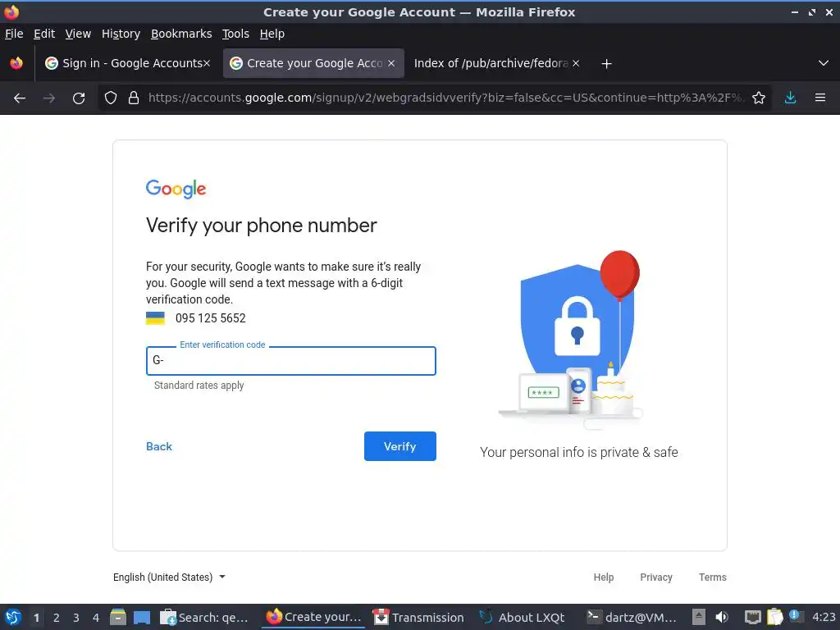The width and height of the screenshot is (840, 630).
Task: Click the Firefox View icon beside the tabs
Action: 16,63
